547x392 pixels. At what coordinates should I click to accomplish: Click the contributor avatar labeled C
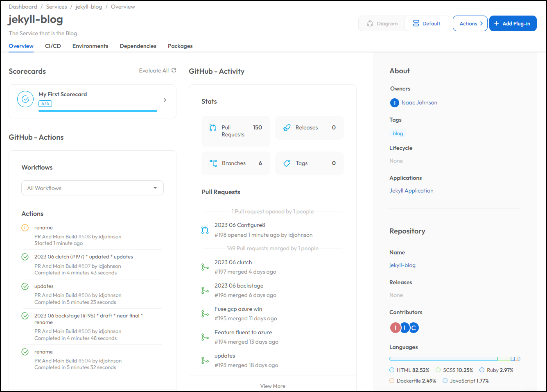pyautogui.click(x=414, y=328)
